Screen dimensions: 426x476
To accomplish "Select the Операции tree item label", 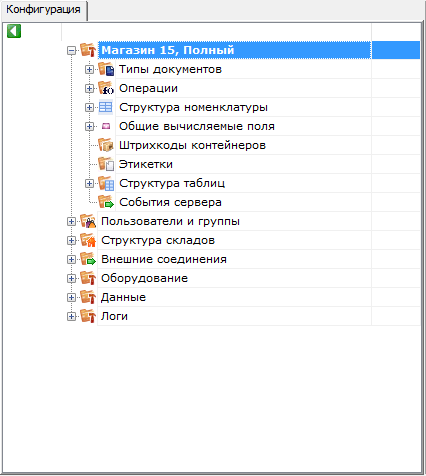I will coord(149,88).
